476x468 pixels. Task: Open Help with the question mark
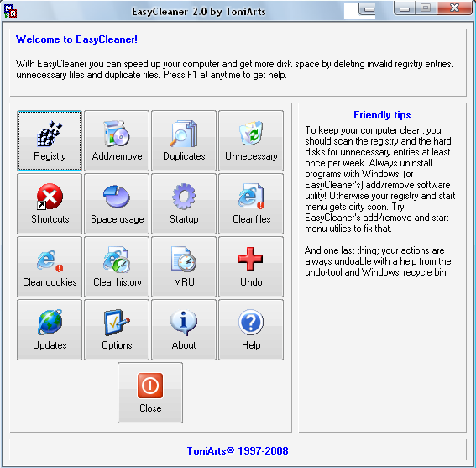click(251, 329)
